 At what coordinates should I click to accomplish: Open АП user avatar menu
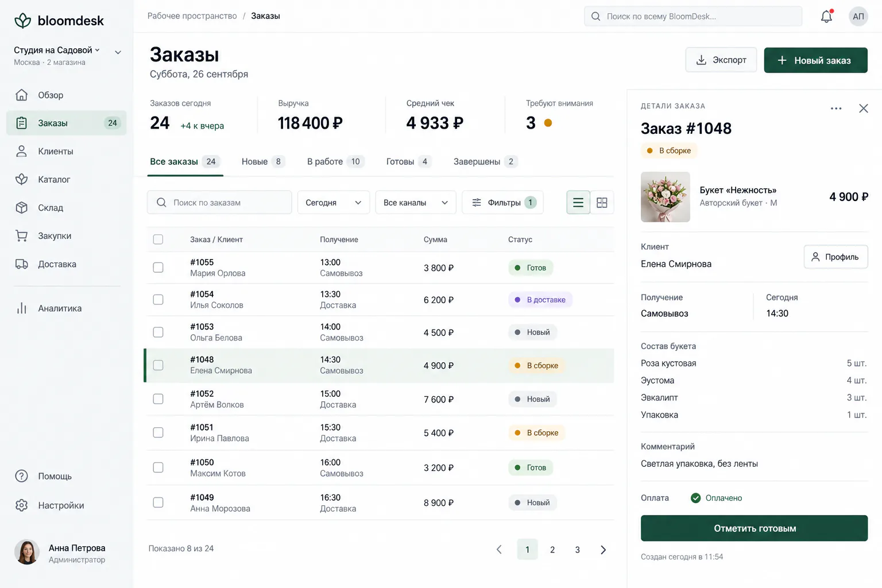(858, 16)
